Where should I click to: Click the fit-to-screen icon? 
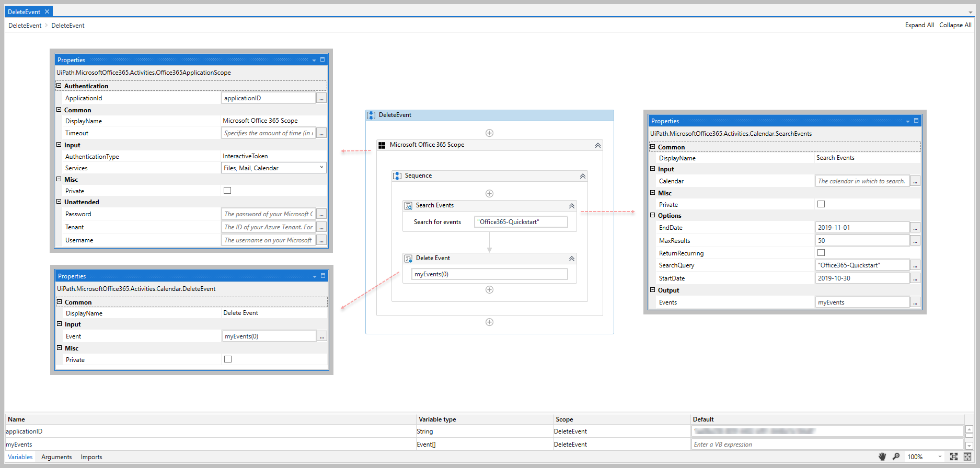[954, 457]
